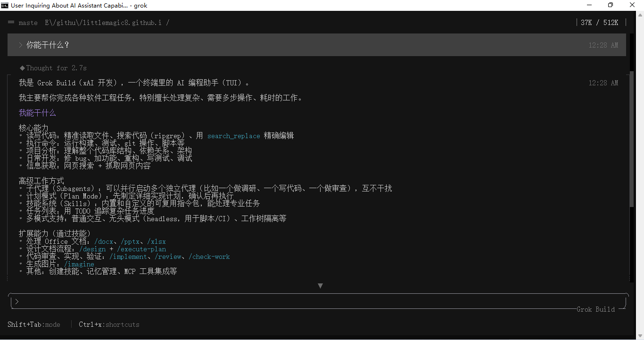Click the Grok Build label on input box
This screenshot has width=644, height=340.
[x=596, y=309]
